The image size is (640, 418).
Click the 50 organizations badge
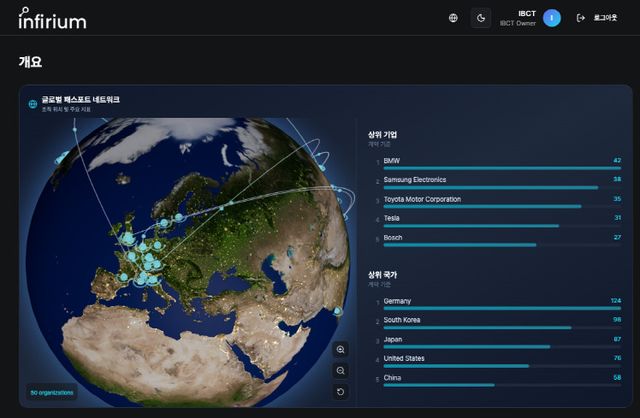click(52, 392)
